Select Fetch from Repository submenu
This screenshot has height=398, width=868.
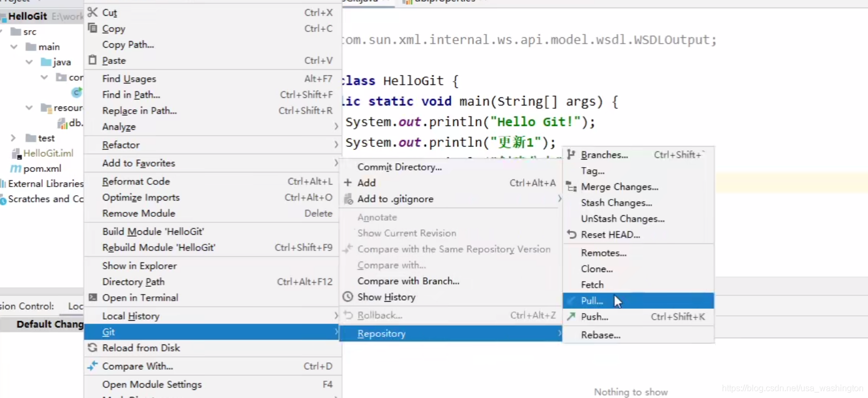point(639,285)
